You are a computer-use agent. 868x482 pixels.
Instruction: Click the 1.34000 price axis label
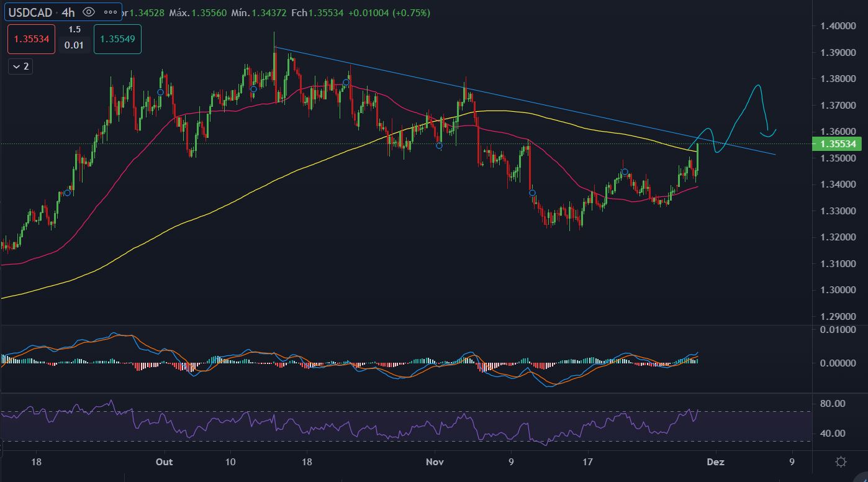(838, 184)
